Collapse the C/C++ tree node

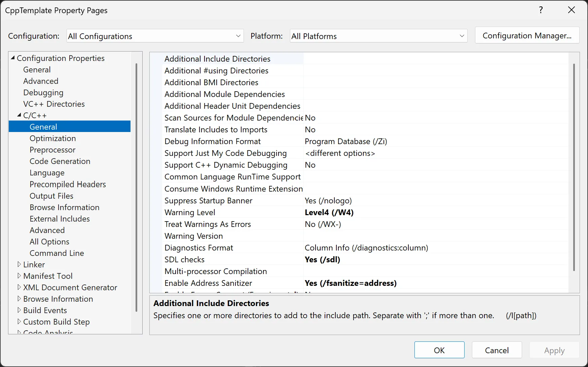coord(19,115)
